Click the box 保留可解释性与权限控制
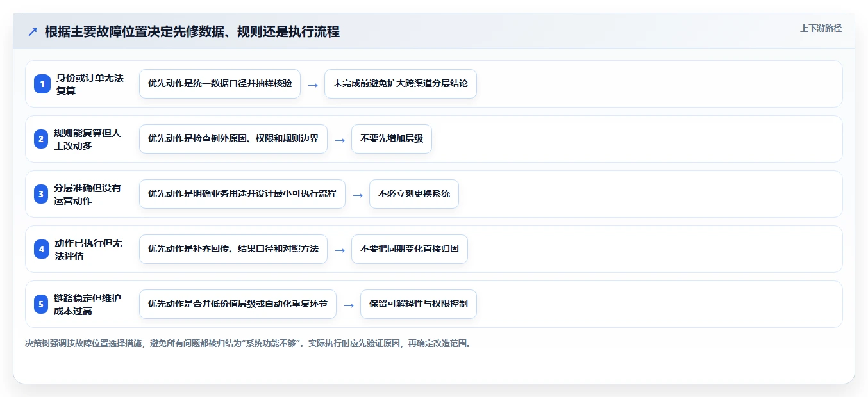Image resolution: width=868 pixels, height=397 pixels. point(419,304)
